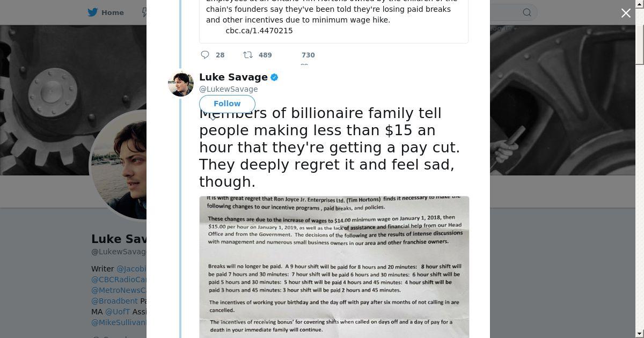644x338 pixels.
Task: Click the 730 likes count
Action: coord(308,55)
